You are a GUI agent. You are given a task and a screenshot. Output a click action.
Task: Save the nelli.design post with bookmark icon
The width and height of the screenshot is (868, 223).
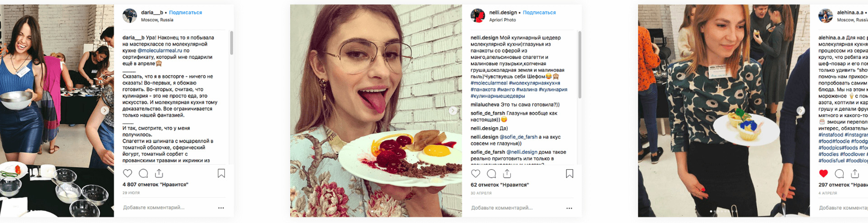coord(570,174)
